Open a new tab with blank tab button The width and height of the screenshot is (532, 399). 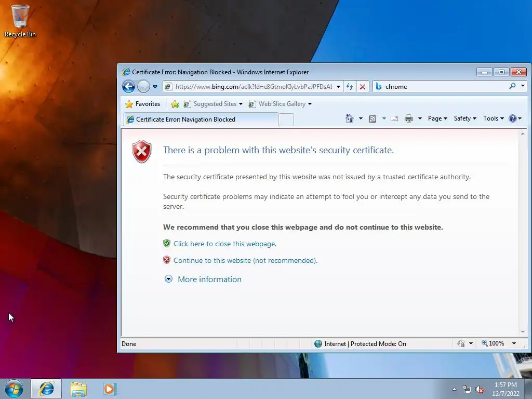point(286,120)
